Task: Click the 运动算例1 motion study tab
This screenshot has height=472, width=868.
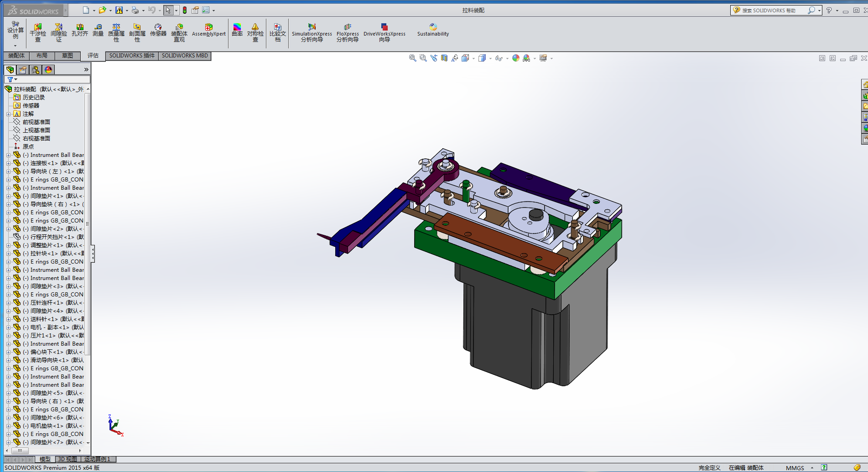Action: 97,459
